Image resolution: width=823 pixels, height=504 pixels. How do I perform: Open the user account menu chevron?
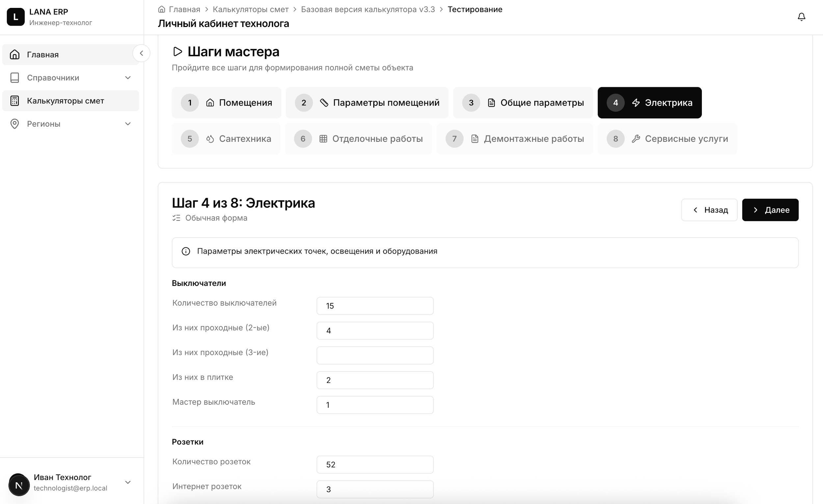pos(128,483)
